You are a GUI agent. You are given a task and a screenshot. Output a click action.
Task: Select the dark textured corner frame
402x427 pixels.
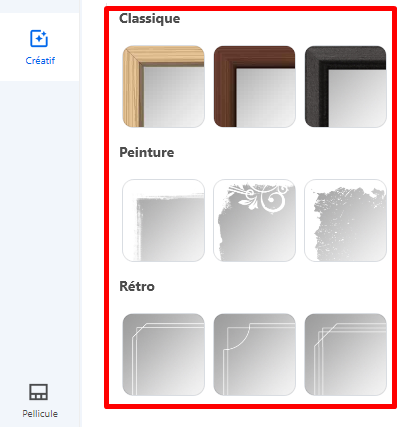346,87
